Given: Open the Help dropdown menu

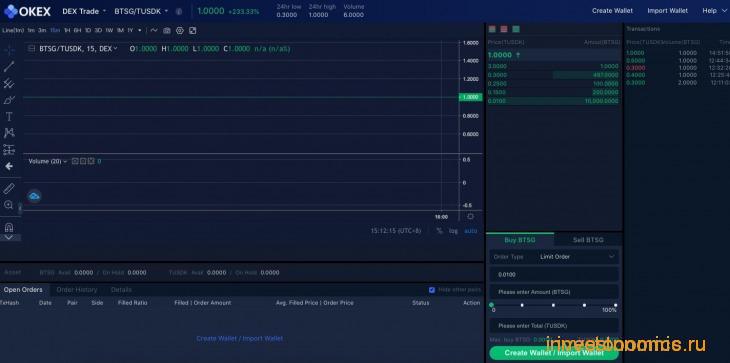Looking at the screenshot, I should 715,11.
